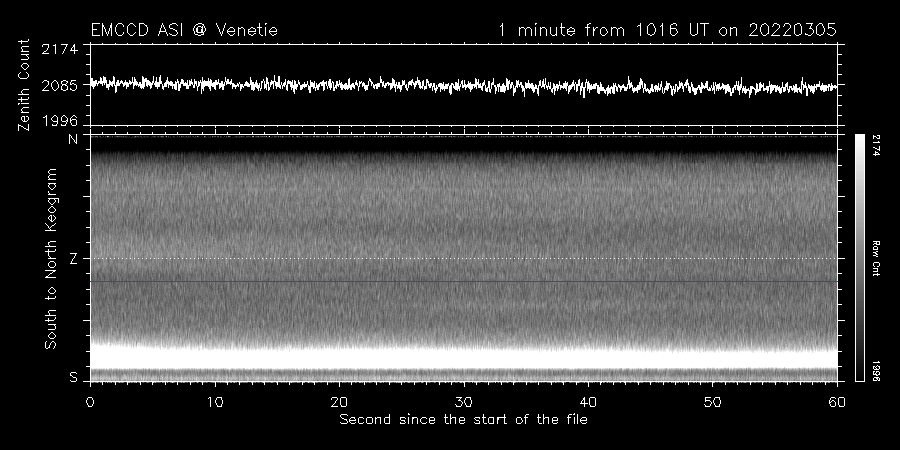Click the bright white band near keogram bottom
The height and width of the screenshot is (450, 900).
coord(464,356)
